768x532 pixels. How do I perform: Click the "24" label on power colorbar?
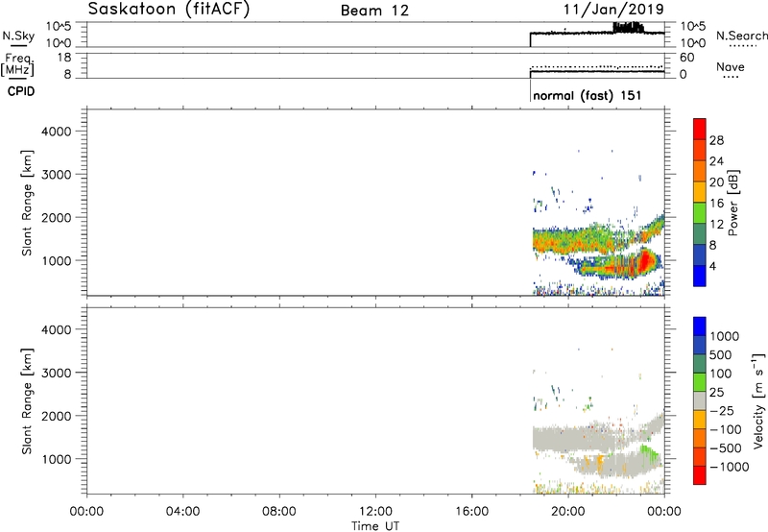pos(716,161)
